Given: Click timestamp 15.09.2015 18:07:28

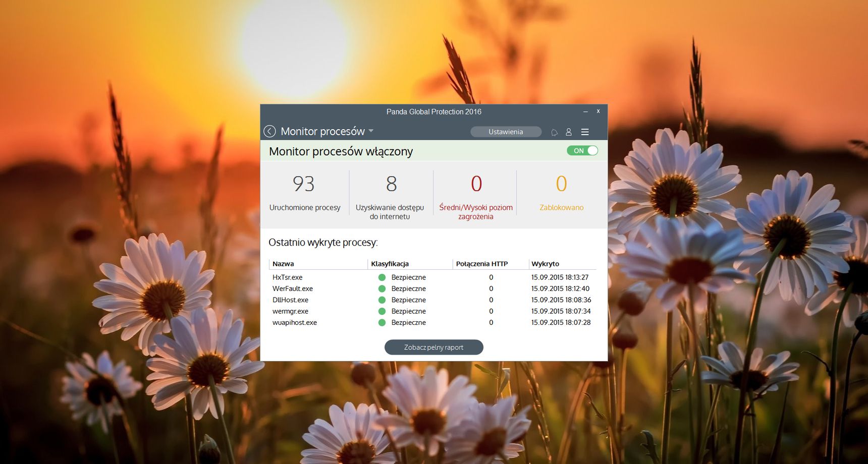Looking at the screenshot, I should tap(561, 323).
